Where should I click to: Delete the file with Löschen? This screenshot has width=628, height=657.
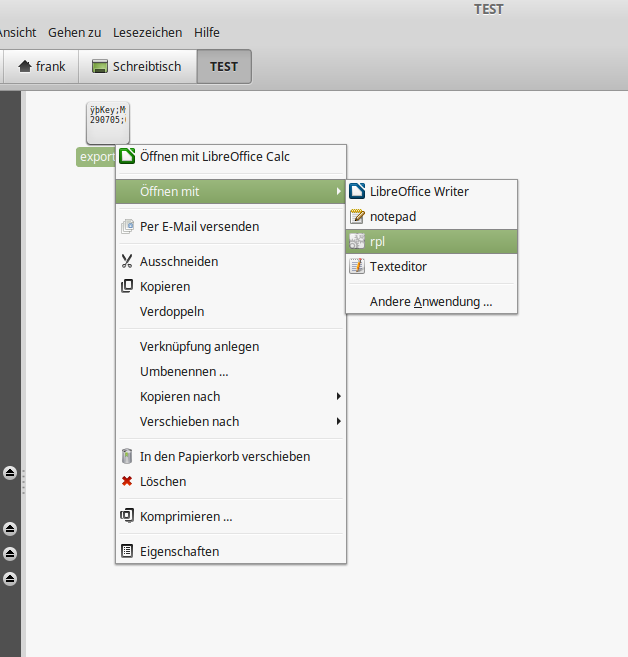(x=231, y=482)
